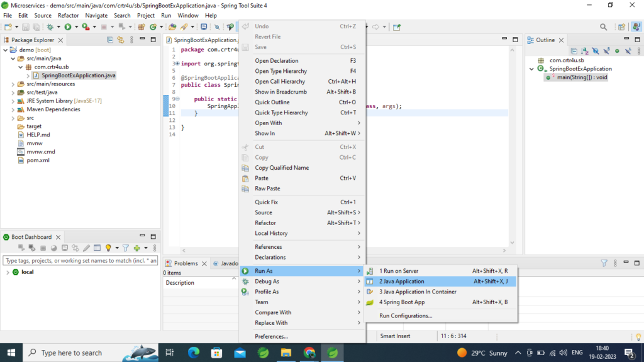644x362 pixels.
Task: Click the Boot Dashboard lightbulb icon
Action: pos(108,248)
